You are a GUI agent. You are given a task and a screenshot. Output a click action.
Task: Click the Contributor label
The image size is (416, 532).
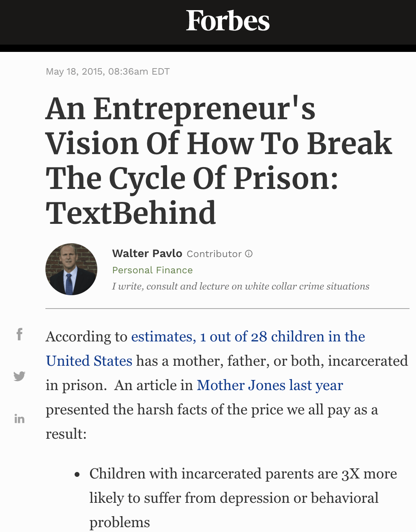click(x=214, y=254)
